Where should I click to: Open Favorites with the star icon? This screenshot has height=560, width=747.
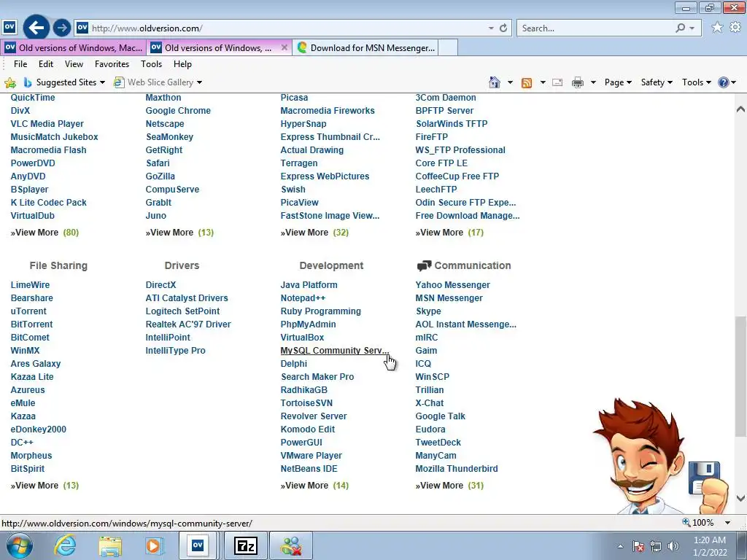click(717, 27)
